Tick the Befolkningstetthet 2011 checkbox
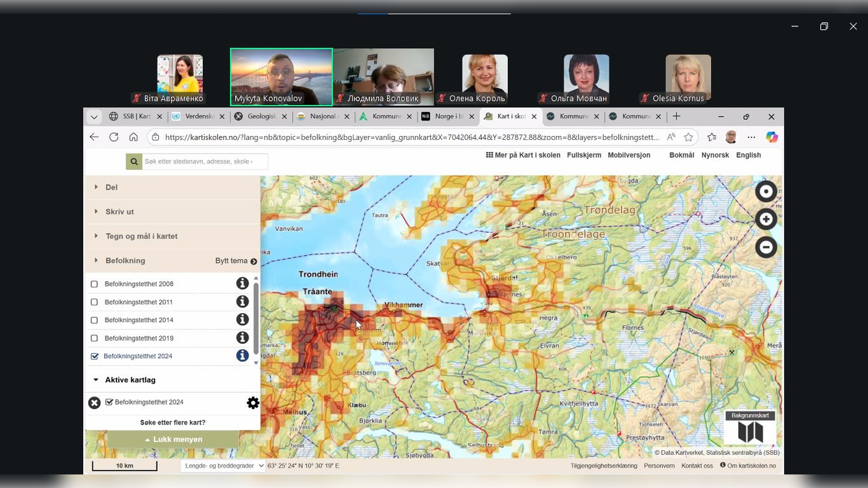868x488 pixels. click(x=94, y=302)
